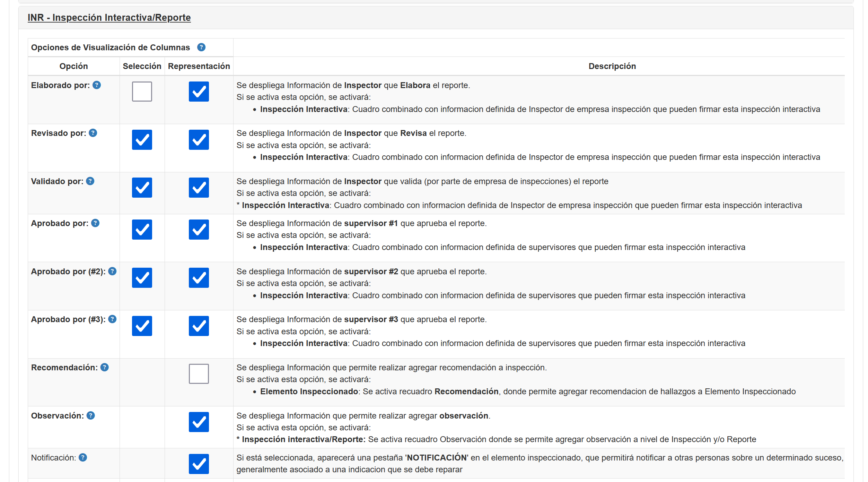Screen dimensions: 868x482
Task: Show help tooltip for Validado por
Action: click(90, 181)
